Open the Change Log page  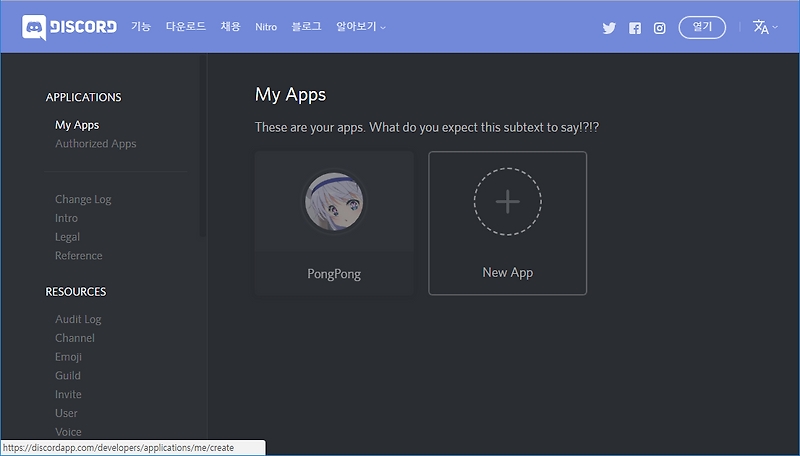[x=83, y=199]
